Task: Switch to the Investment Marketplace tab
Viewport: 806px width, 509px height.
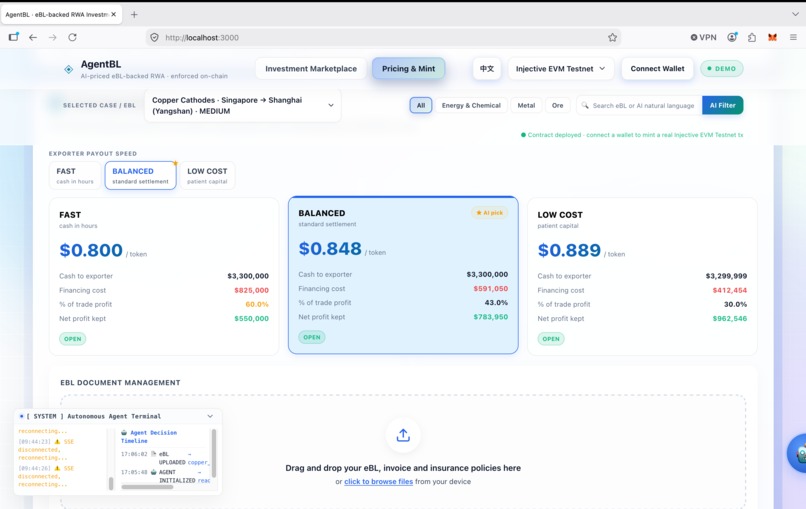Action: pos(311,69)
